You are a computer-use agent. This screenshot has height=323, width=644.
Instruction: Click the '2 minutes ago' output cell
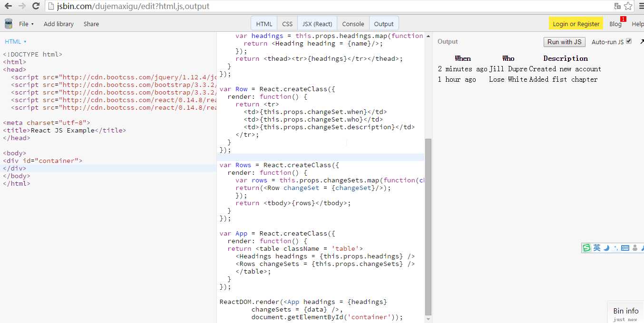click(x=463, y=69)
